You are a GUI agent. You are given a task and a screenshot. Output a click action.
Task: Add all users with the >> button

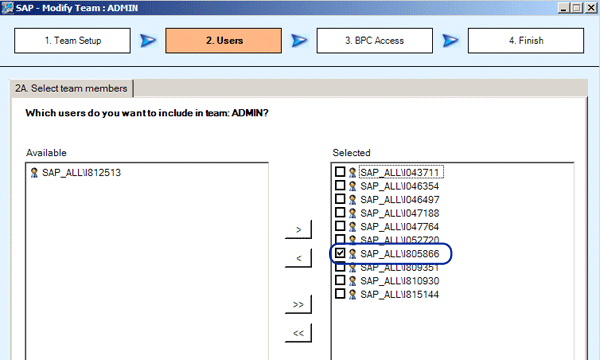(298, 305)
